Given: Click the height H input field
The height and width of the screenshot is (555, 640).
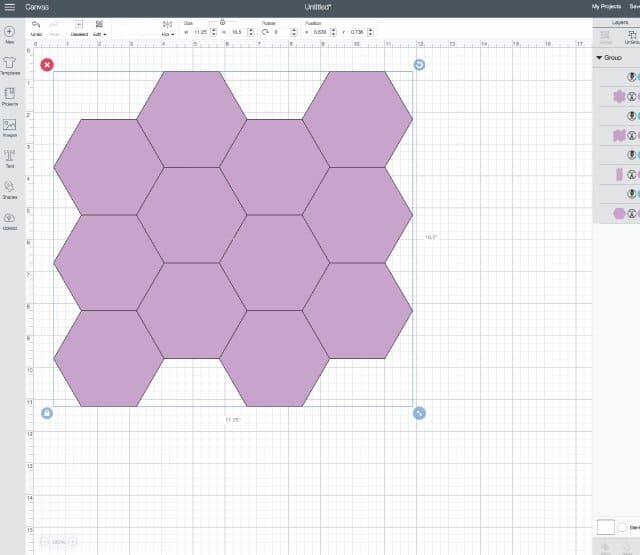Looking at the screenshot, I should click(x=238, y=32).
